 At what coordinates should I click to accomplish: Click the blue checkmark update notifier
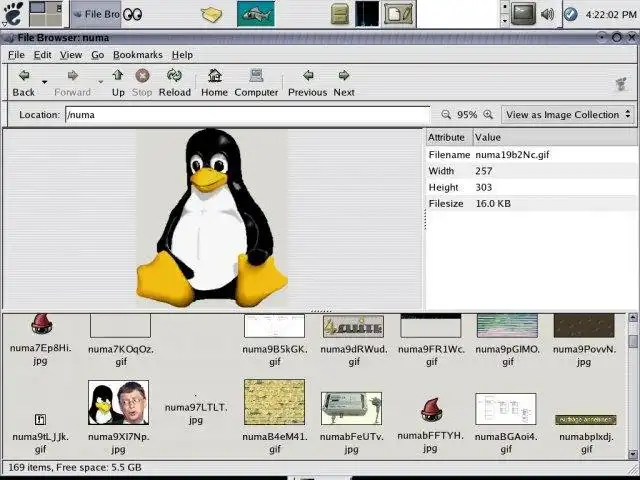pos(571,14)
